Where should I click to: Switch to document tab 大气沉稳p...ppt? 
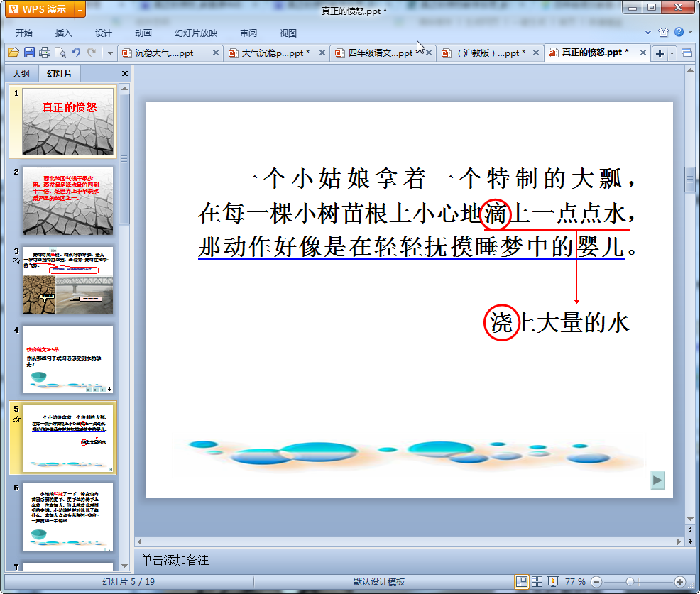[x=275, y=53]
